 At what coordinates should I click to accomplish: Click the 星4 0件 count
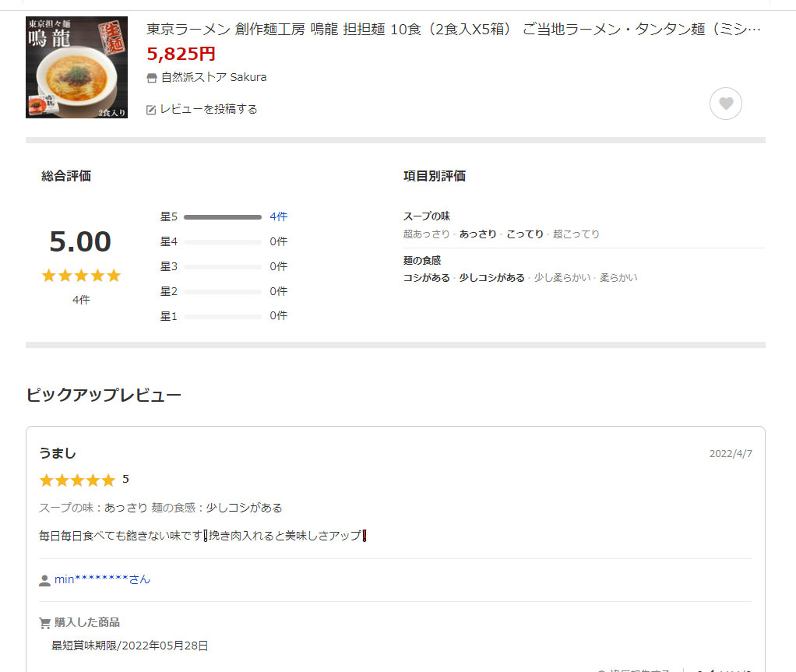pos(278,241)
